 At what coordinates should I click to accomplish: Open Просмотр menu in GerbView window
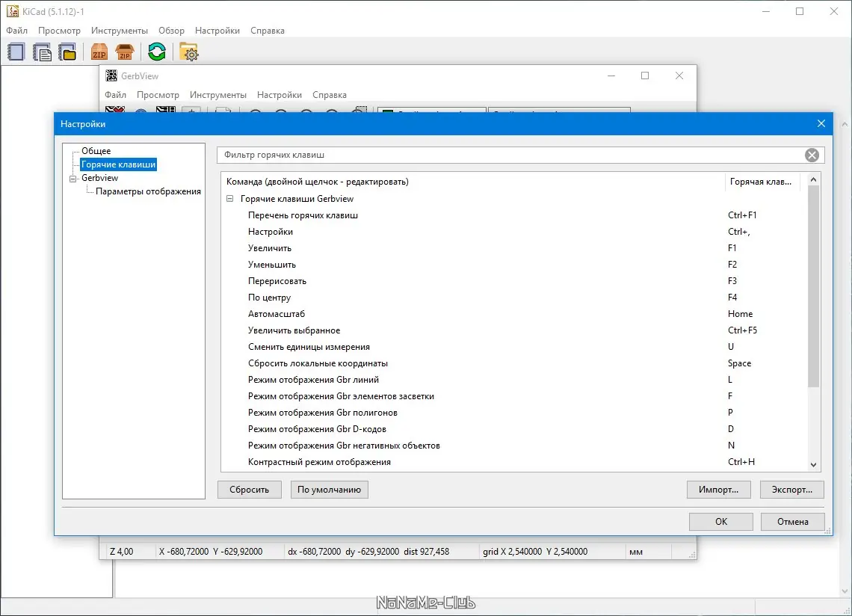158,95
